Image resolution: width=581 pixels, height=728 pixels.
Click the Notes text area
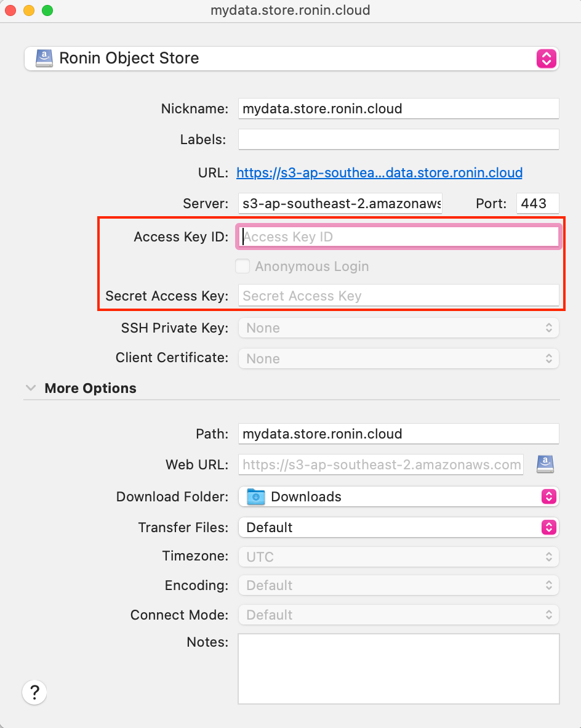pos(399,669)
